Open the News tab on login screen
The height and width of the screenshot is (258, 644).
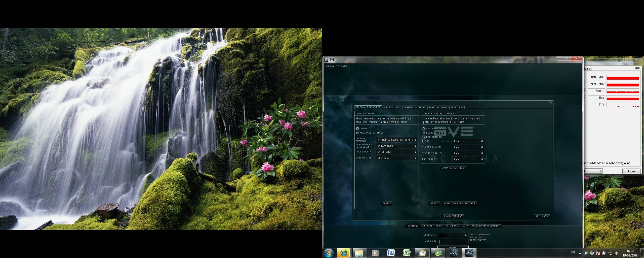pos(439,226)
